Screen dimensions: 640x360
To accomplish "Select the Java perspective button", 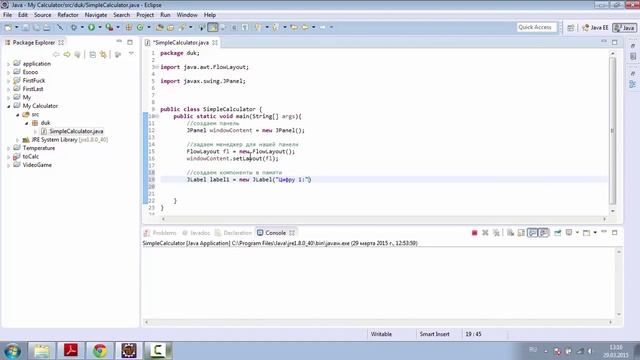I will click(x=624, y=27).
